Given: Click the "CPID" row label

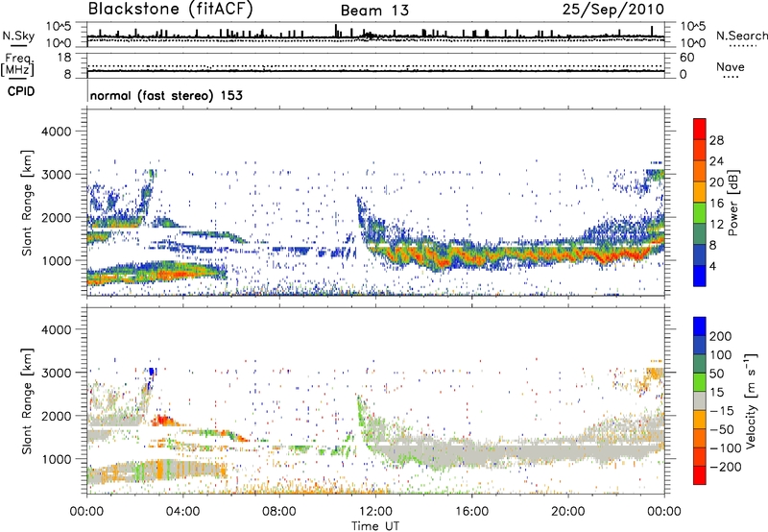Looking at the screenshot, I should 21,91.
